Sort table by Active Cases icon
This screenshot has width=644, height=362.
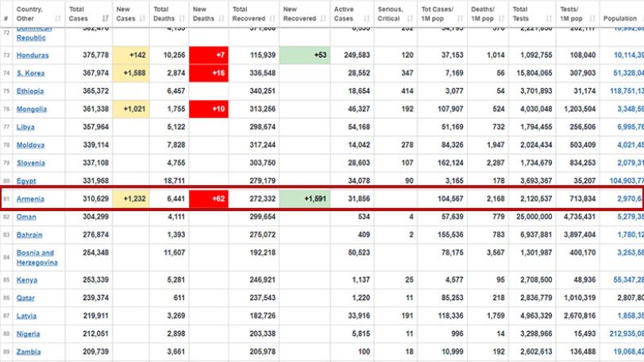tap(367, 18)
